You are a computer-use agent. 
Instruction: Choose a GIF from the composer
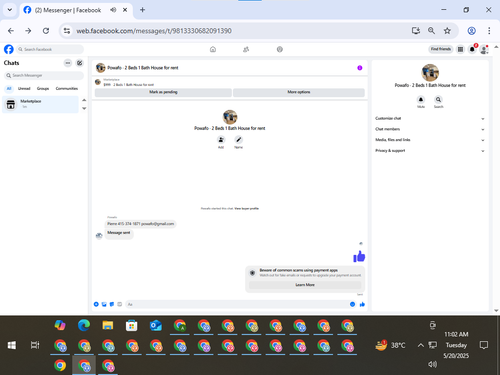coord(120,304)
